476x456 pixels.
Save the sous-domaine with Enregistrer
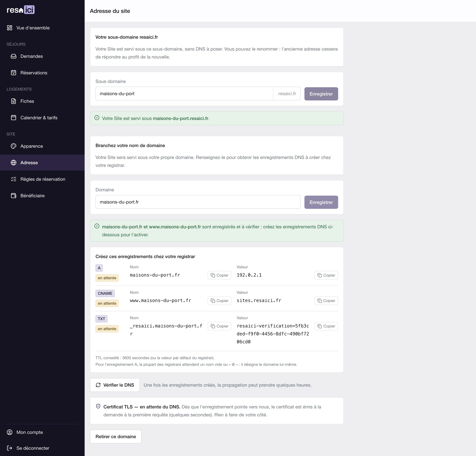[x=321, y=94]
